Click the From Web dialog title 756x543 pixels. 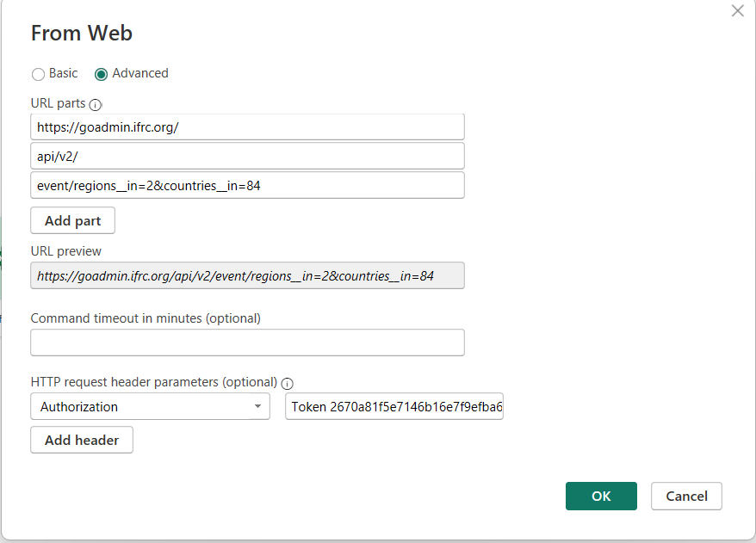(82, 34)
